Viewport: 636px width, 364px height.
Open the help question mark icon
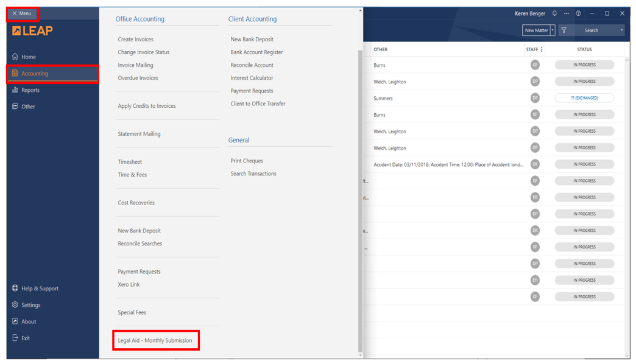pyautogui.click(x=578, y=13)
